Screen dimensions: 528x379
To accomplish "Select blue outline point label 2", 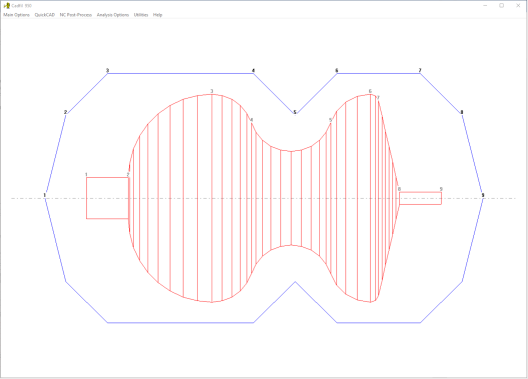I will pyautogui.click(x=65, y=112).
